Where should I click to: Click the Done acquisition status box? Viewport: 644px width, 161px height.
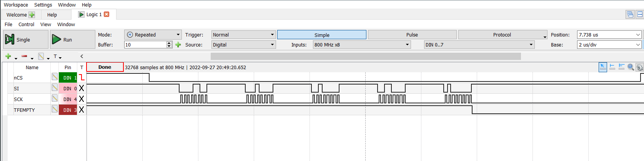(105, 67)
